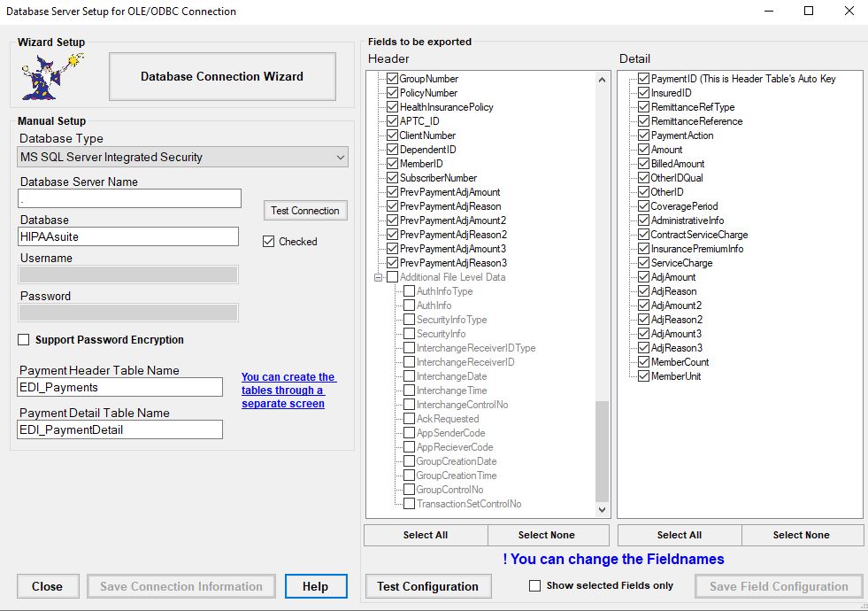
Task: Uncheck the PaymentAction field
Action: click(643, 135)
